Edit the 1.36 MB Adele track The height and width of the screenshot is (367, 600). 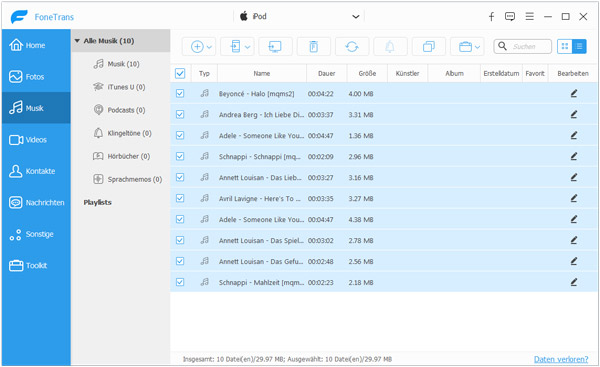pyautogui.click(x=574, y=135)
